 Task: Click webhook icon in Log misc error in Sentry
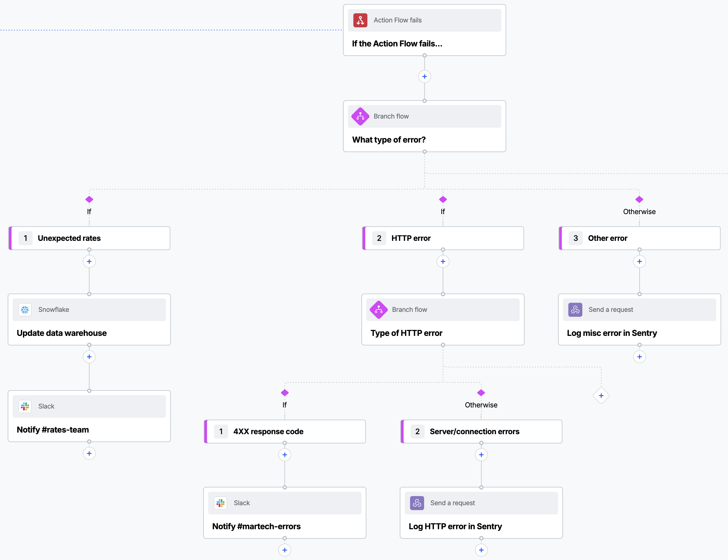(575, 310)
